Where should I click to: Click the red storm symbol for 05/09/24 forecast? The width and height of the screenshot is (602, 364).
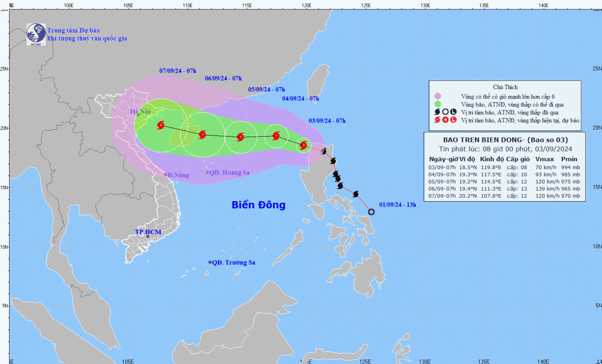240,137
